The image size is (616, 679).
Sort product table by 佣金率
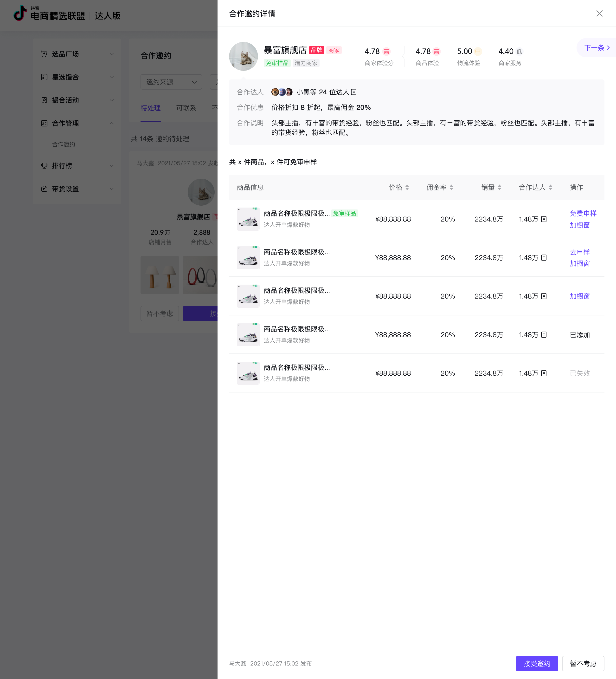click(451, 187)
